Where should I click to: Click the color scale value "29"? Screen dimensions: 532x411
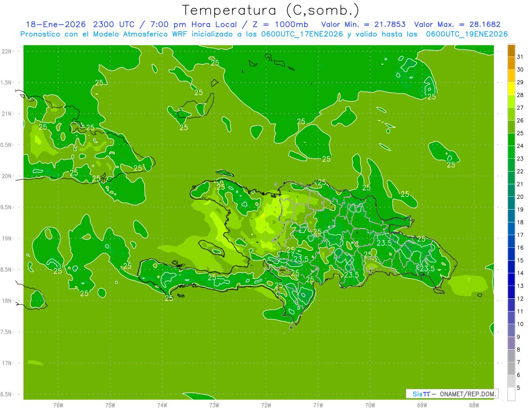[x=520, y=82]
